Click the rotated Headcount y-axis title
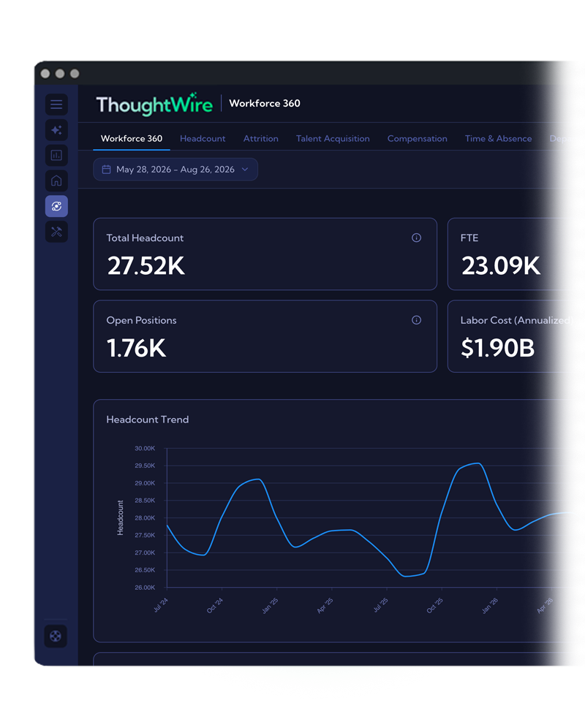 pos(121,517)
